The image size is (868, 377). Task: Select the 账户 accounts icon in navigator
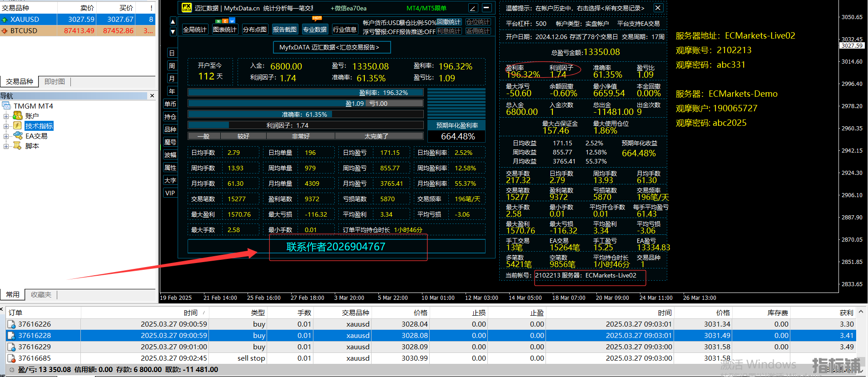pyautogui.click(x=18, y=116)
